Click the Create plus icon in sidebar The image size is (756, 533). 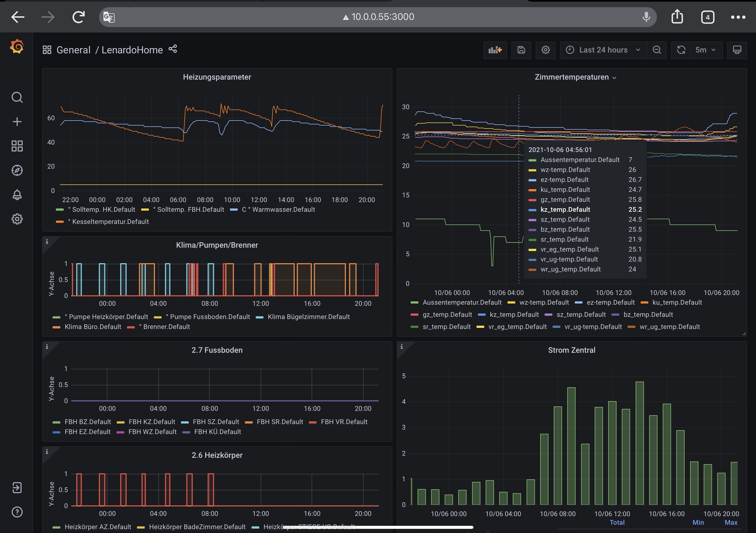click(x=17, y=122)
